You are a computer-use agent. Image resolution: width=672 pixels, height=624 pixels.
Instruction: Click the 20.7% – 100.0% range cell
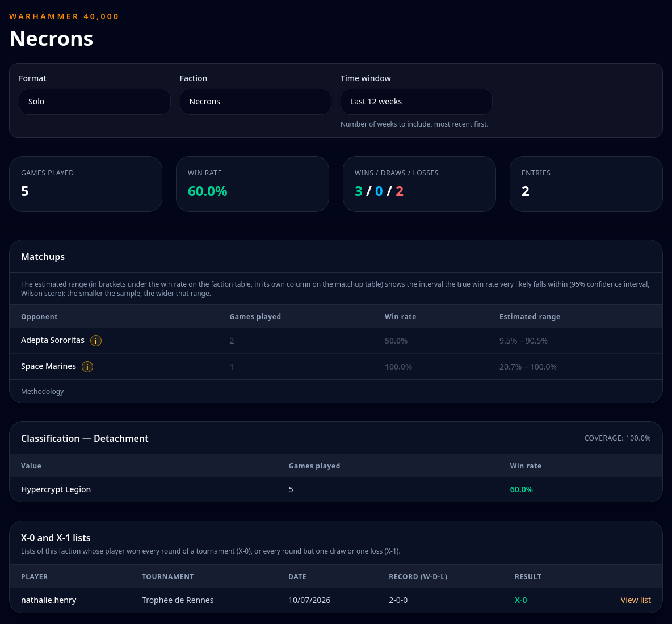click(x=528, y=367)
